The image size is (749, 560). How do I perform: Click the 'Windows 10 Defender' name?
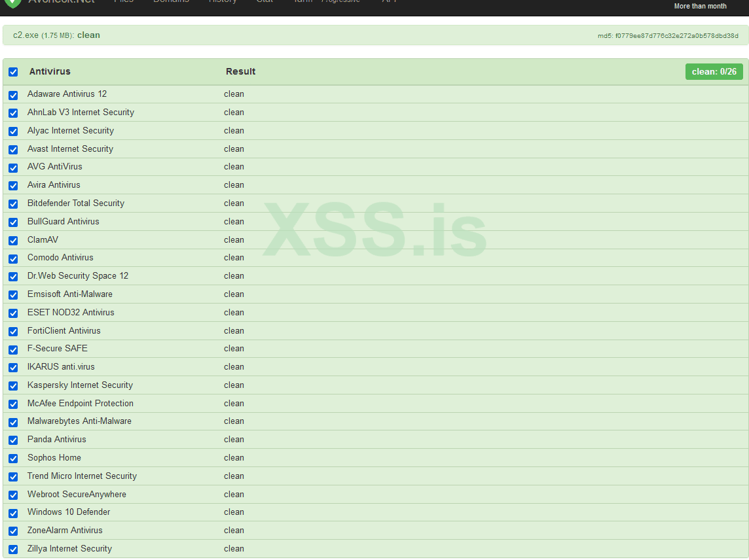[68, 512]
